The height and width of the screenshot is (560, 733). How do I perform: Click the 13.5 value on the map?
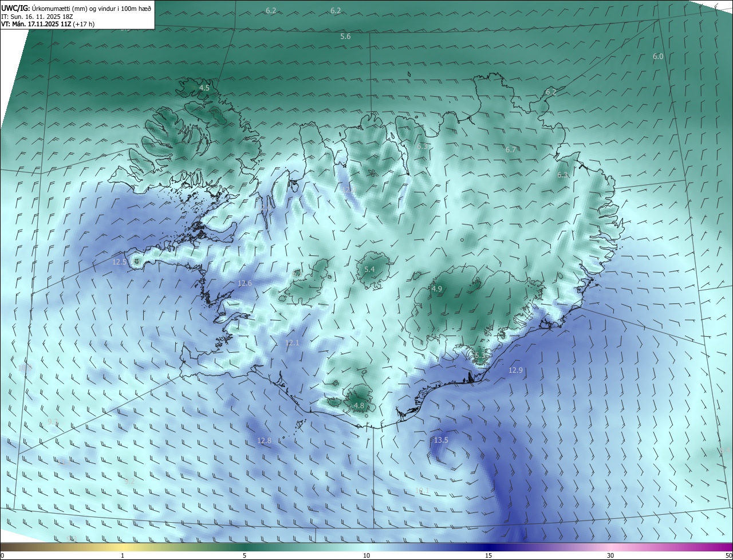tap(440, 440)
